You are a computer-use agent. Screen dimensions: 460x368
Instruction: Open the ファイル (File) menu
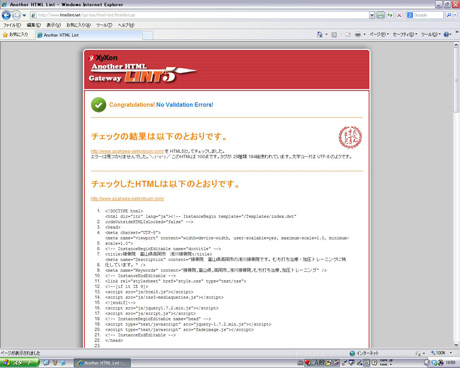click(x=12, y=25)
